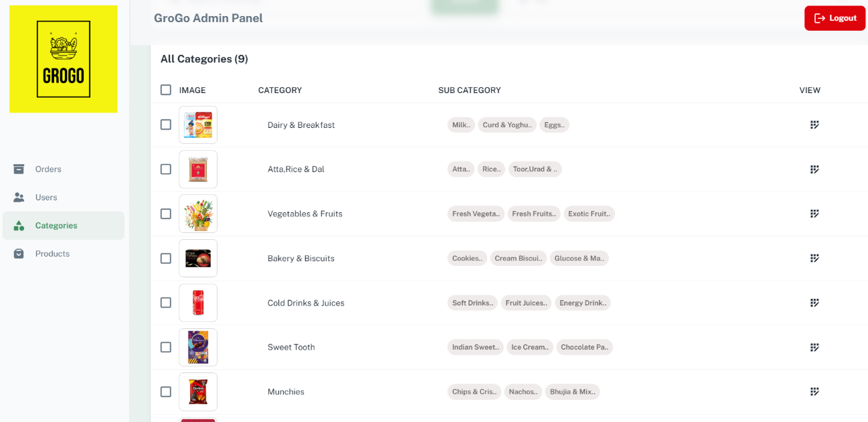Open Orders from the sidebar menu
The image size is (868, 422).
(x=47, y=169)
